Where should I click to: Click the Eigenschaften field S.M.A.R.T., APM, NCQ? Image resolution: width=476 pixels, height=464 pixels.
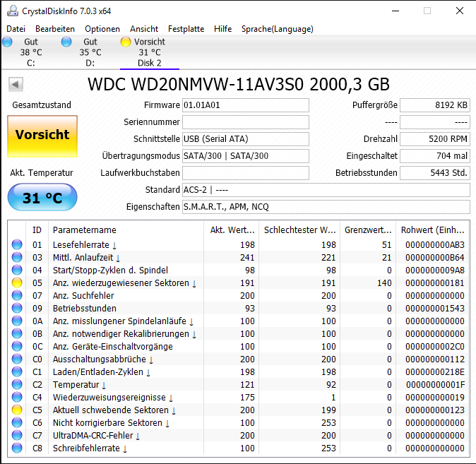pos(326,207)
